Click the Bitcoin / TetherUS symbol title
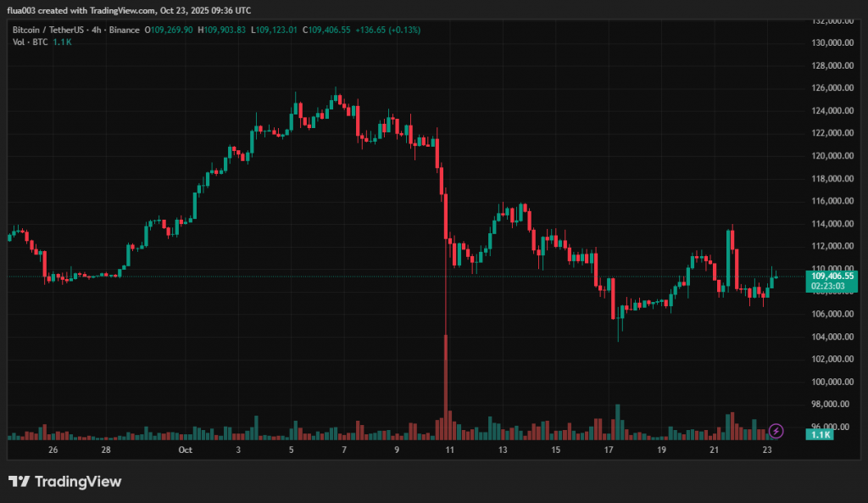Screen dimensions: 868x503 pyautogui.click(x=47, y=30)
